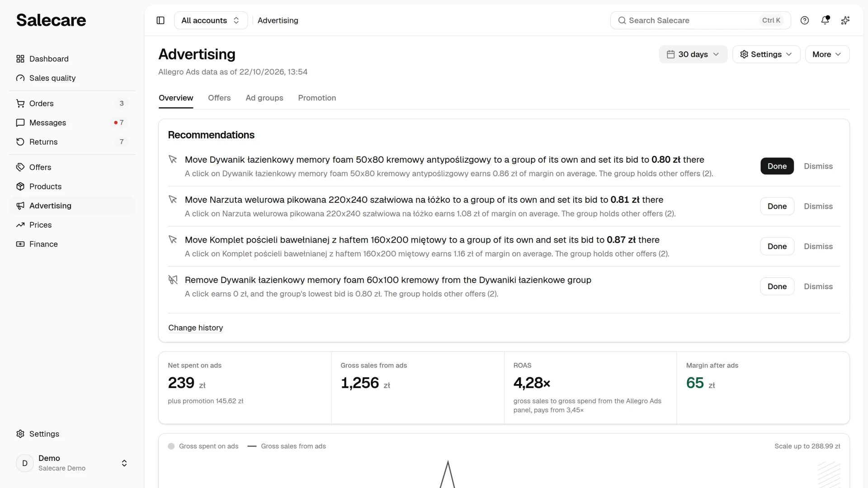Click the crossed megaphone icon beside Remove Dywanik
The height and width of the screenshot is (488, 868).
pos(173,280)
